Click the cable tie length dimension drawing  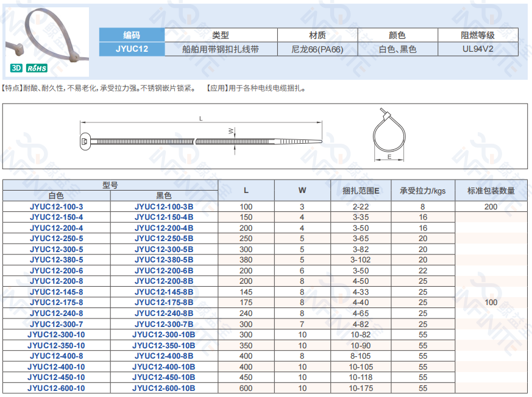[201, 137]
